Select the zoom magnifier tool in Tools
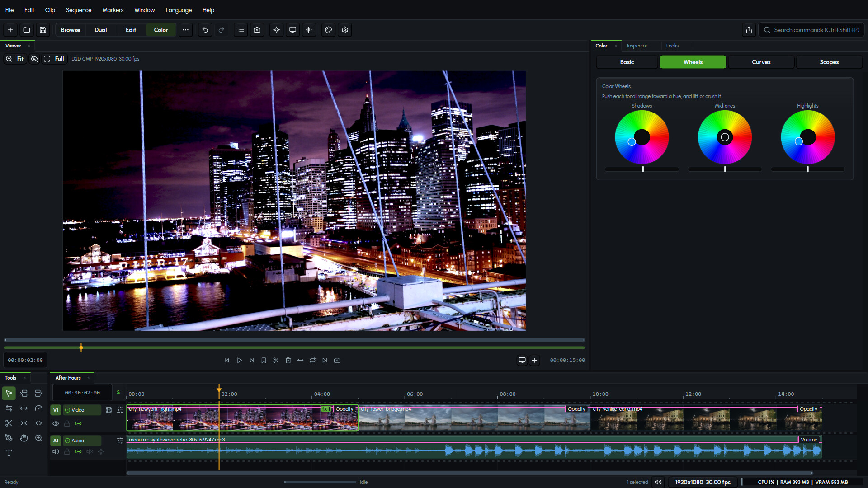This screenshot has height=488, width=868. point(39,438)
